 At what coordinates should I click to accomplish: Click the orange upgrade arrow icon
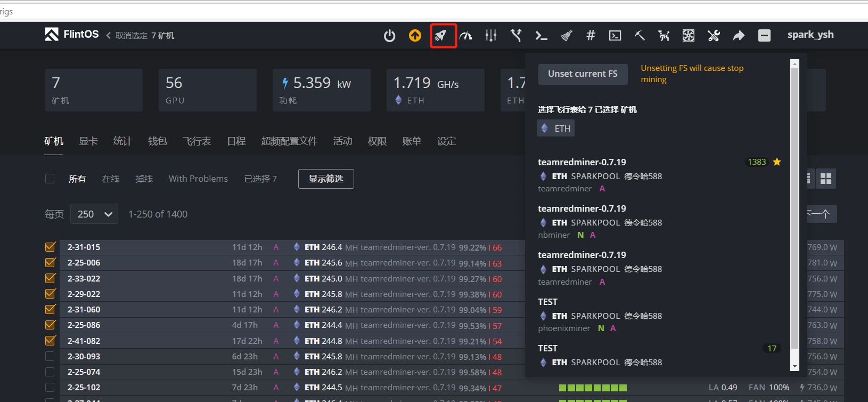tap(415, 36)
